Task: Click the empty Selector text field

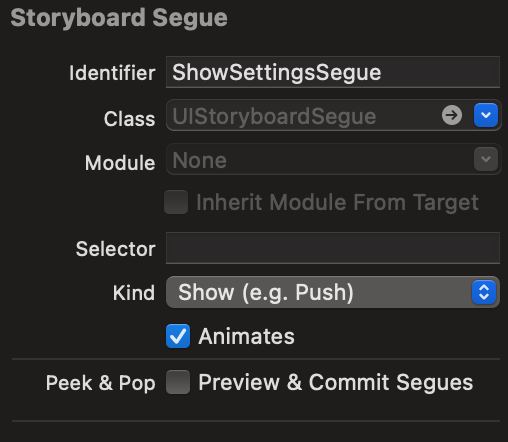Action: tap(333, 248)
